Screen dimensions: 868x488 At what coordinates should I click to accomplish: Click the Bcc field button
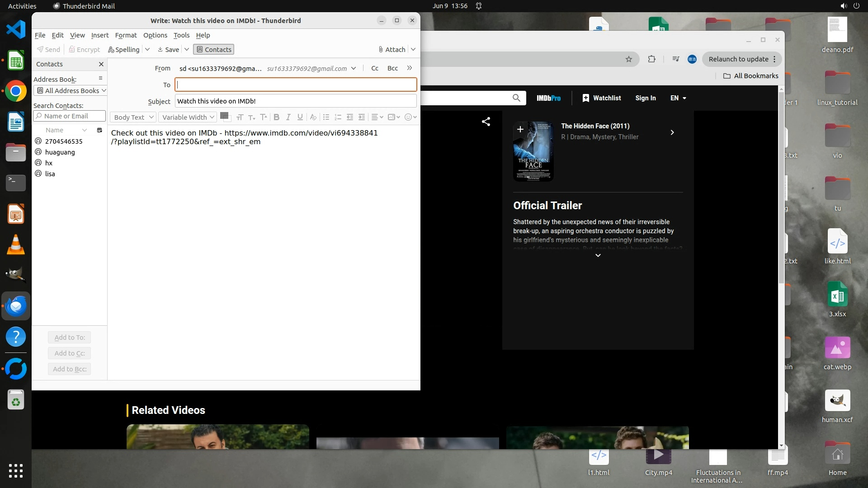pos(392,68)
